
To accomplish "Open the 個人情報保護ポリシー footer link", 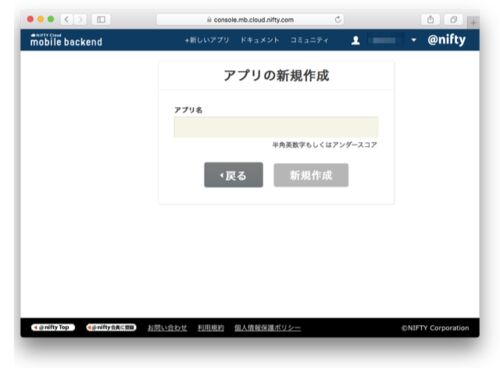I will [x=267, y=328].
